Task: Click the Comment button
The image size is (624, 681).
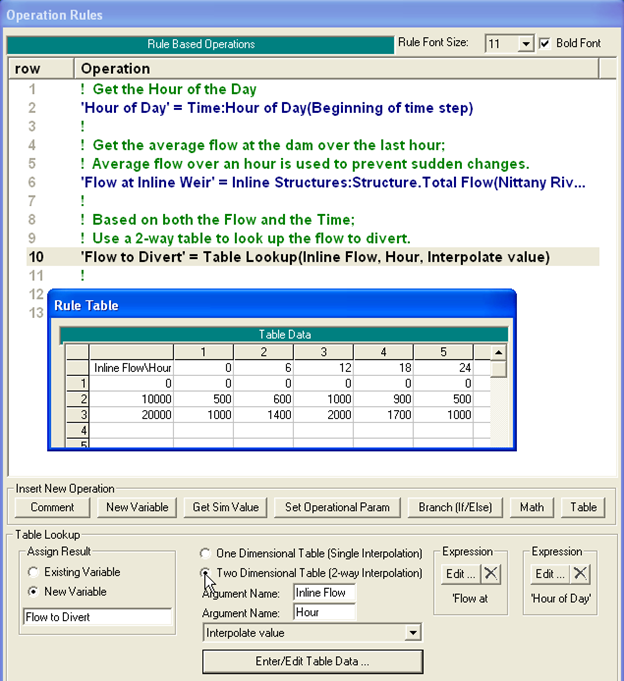Action: pyautogui.click(x=45, y=507)
